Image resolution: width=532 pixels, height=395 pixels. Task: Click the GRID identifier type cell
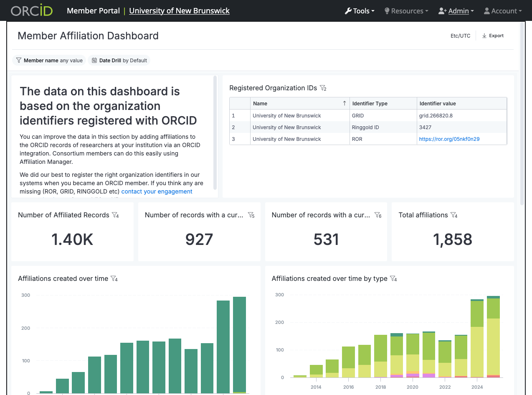coord(383,115)
